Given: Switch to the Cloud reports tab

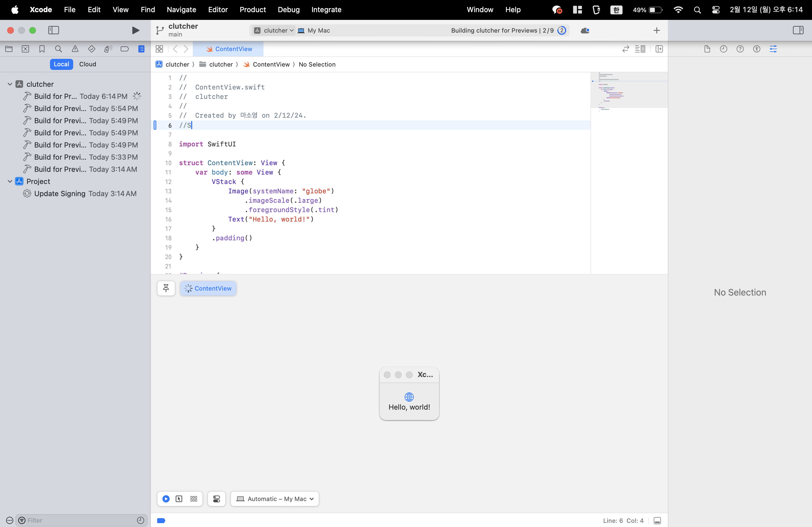Looking at the screenshot, I should point(88,64).
